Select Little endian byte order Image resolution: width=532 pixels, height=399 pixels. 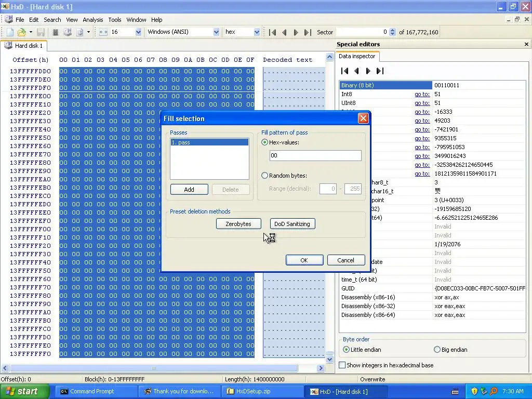click(x=346, y=350)
